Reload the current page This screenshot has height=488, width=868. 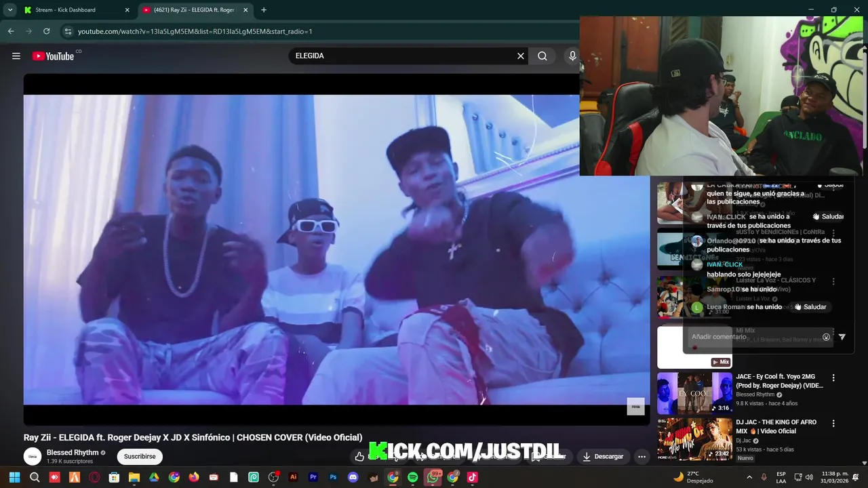coord(46,31)
